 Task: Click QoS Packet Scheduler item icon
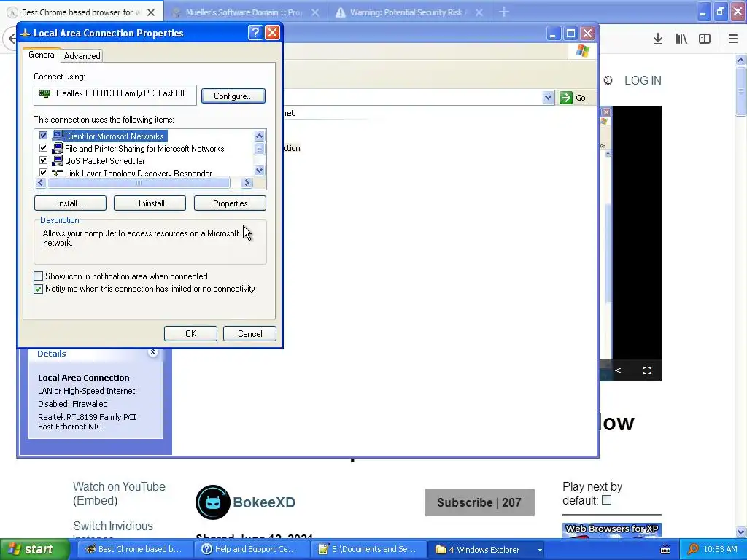[x=58, y=160]
